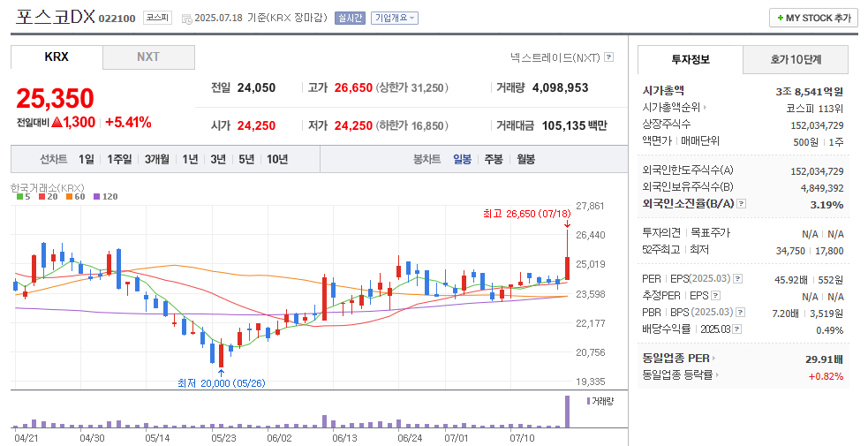Image resolution: width=868 pixels, height=446 pixels.
Task: Click the 포스코DX stock title
Action: (56, 17)
